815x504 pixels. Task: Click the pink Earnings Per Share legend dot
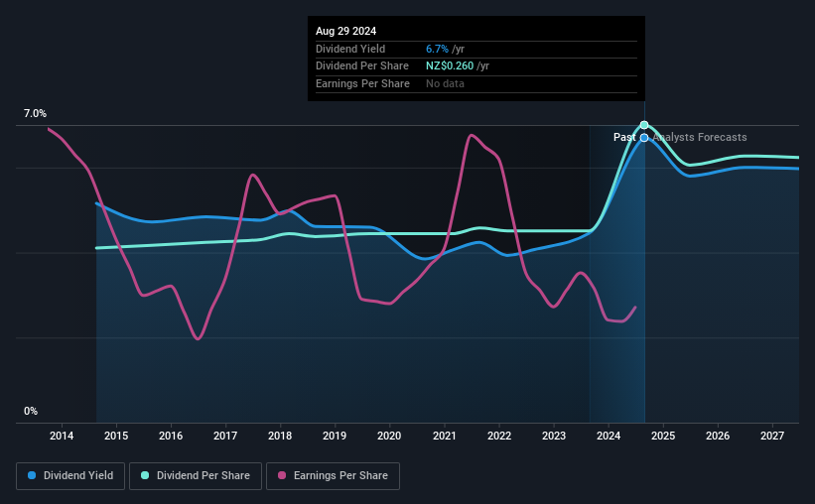(x=282, y=475)
